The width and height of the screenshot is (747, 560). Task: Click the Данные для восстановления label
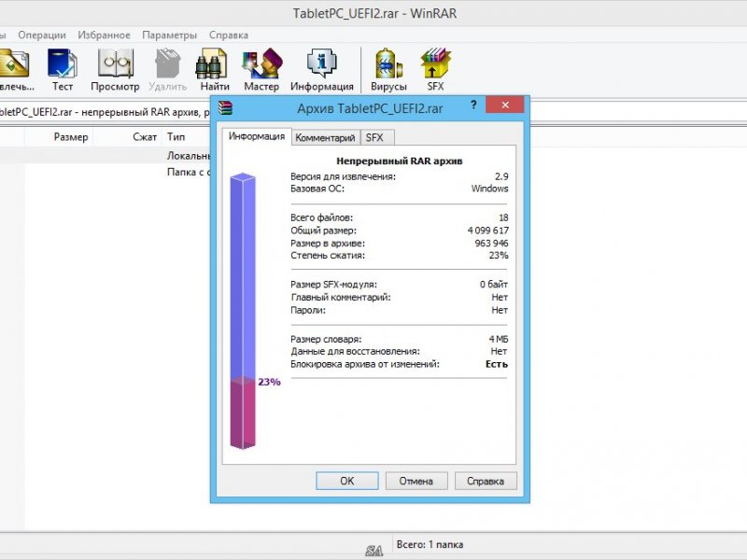coord(356,352)
